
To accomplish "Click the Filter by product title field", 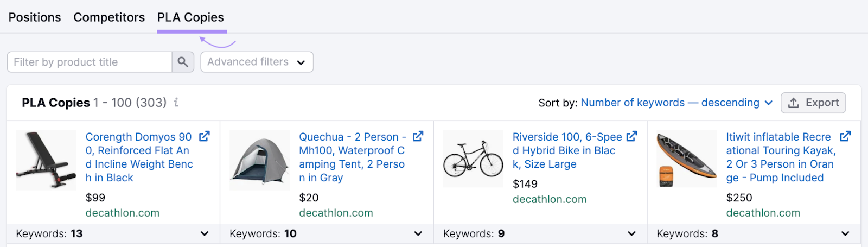I will tap(90, 62).
